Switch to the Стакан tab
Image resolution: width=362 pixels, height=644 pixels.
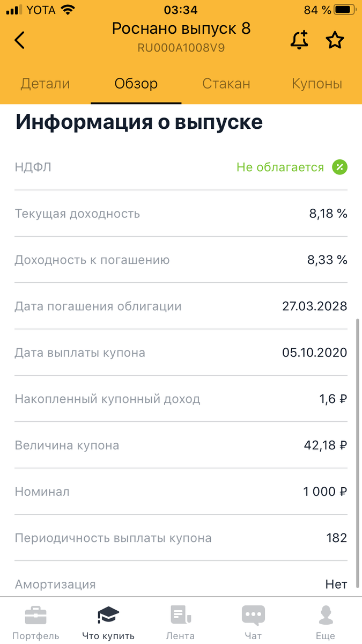coord(226,84)
